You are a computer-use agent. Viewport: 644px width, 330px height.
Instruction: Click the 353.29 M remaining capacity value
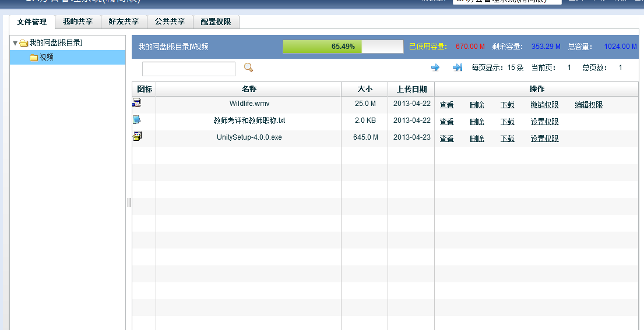click(x=546, y=47)
